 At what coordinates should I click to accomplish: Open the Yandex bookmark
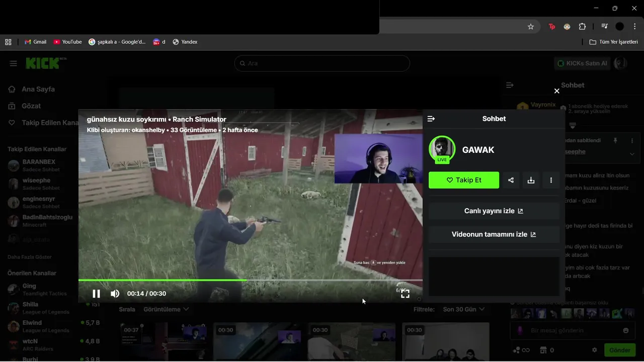[185, 42]
